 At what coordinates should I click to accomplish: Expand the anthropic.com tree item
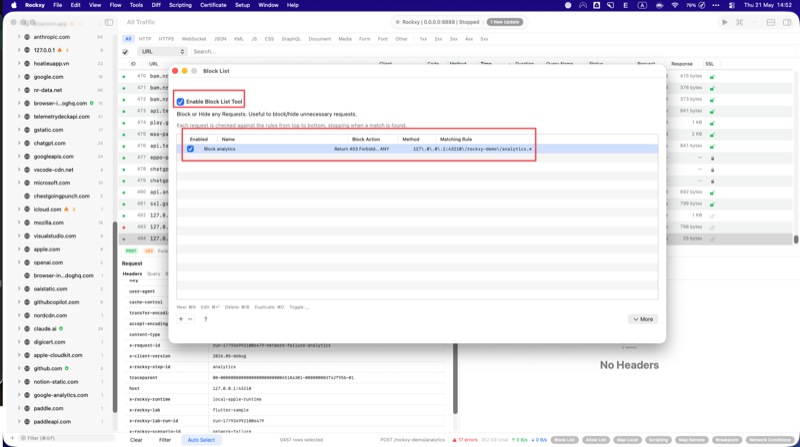coord(19,37)
